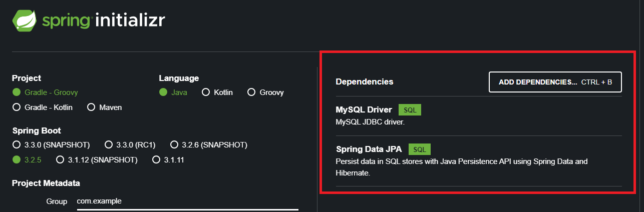Viewport: 644px width, 212px height.
Task: Select Spring Boot 3.3.0 (RC1)
Action: coord(130,145)
